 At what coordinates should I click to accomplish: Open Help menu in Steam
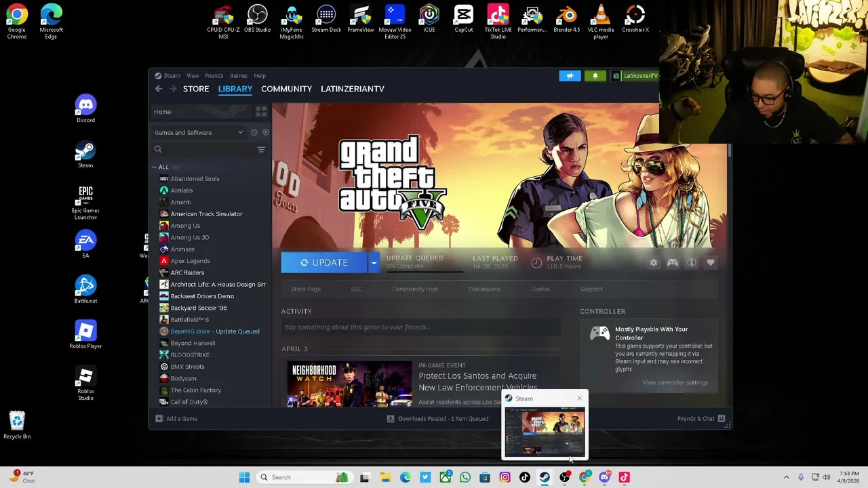(x=260, y=76)
